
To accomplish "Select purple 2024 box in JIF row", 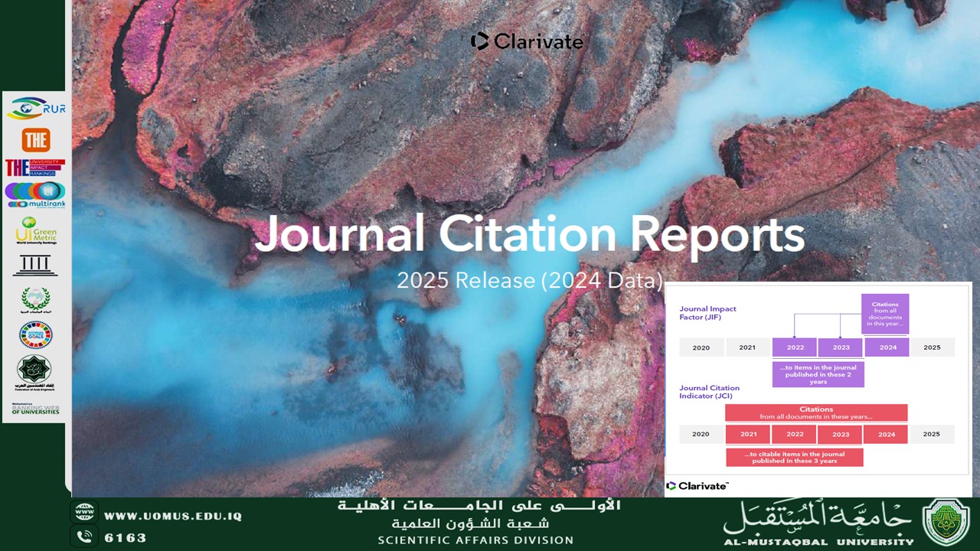I will [887, 347].
